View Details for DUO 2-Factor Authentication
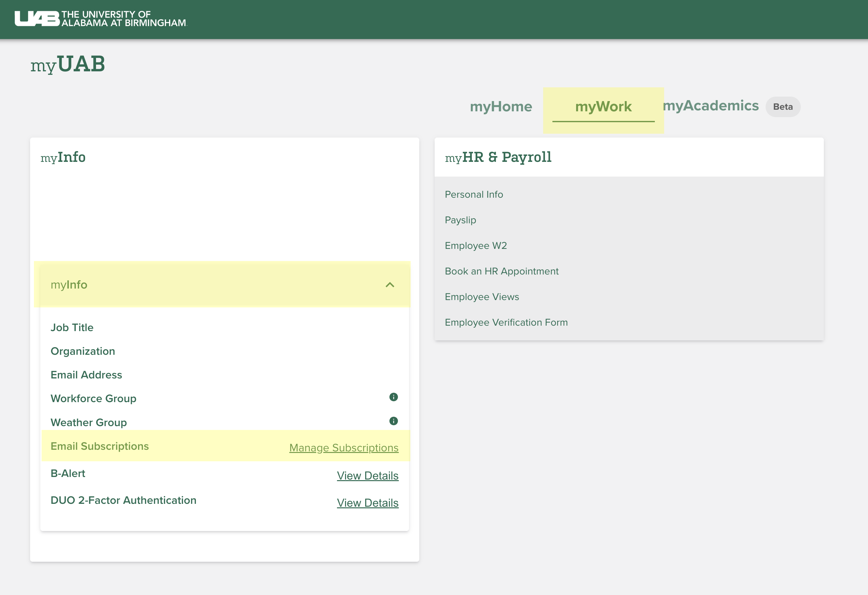 [x=367, y=503]
